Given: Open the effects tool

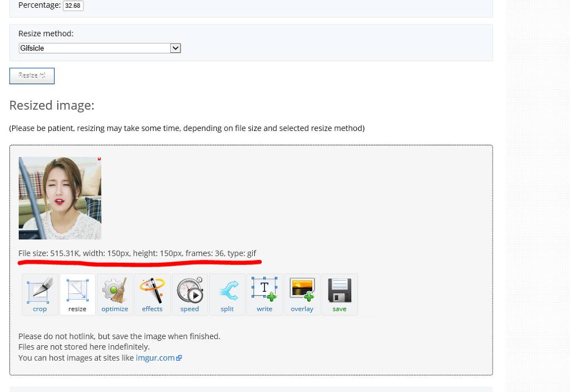Looking at the screenshot, I should click(x=152, y=294).
